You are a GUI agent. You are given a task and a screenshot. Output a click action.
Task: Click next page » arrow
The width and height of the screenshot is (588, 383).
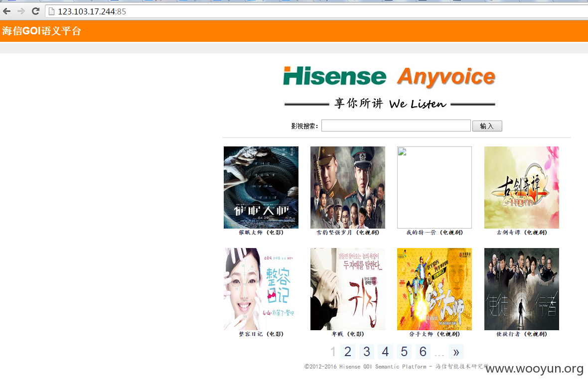point(456,352)
